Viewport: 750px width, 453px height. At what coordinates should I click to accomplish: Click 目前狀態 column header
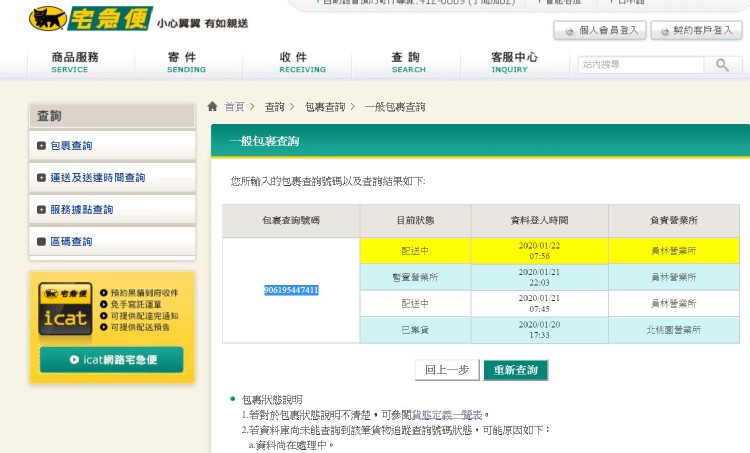click(x=415, y=221)
